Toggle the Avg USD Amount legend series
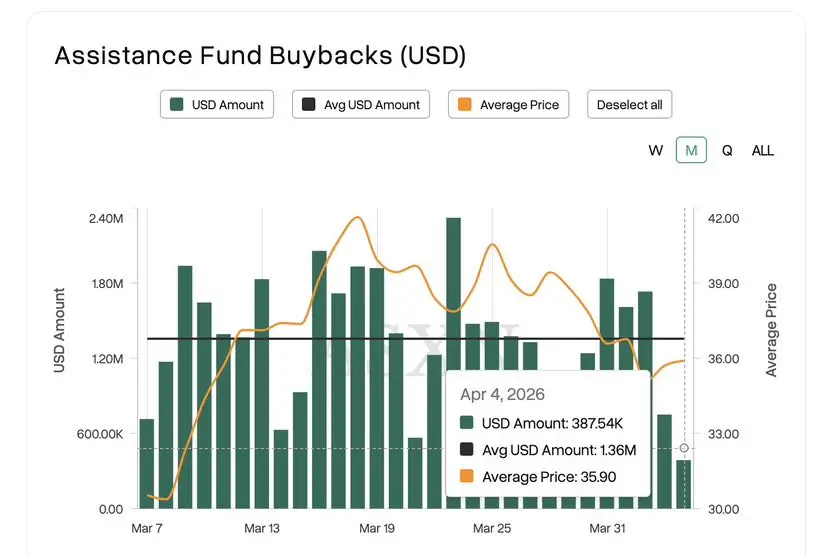Screen dimensions: 829x556 tap(361, 105)
